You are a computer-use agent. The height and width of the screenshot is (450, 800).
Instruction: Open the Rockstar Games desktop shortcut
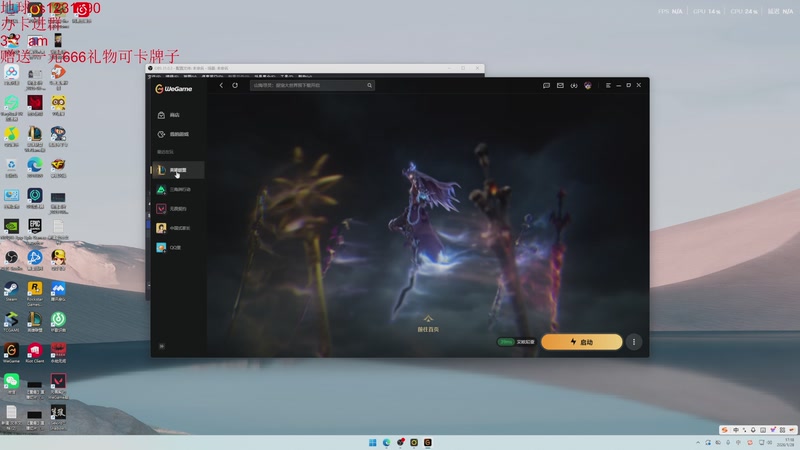pyautogui.click(x=35, y=293)
